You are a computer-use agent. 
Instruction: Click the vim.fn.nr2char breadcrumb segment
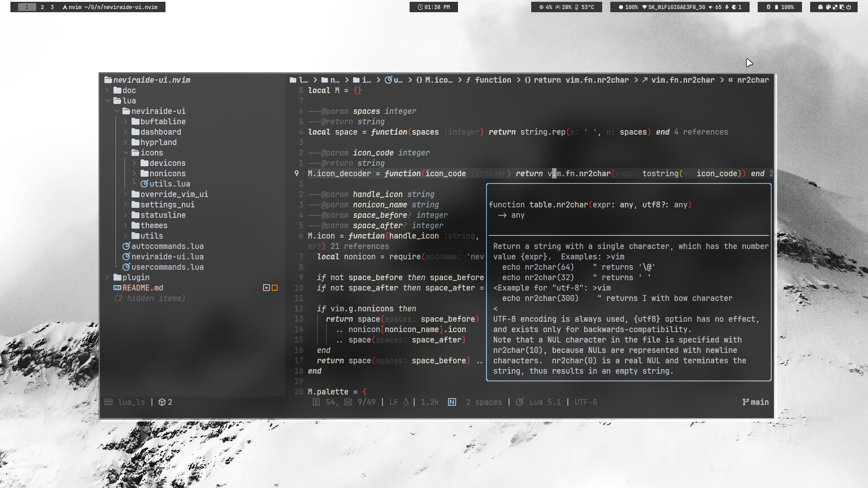(x=683, y=80)
